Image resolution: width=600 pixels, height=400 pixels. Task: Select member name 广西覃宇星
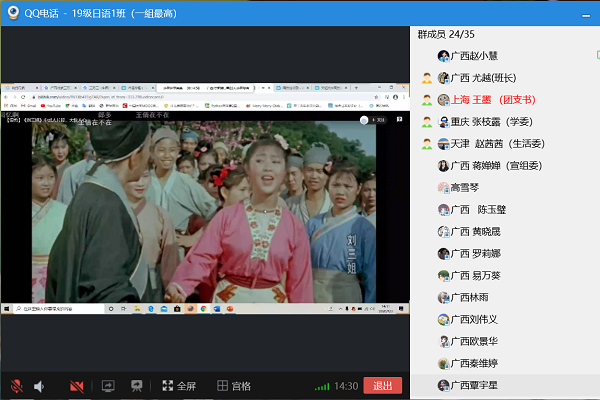(474, 385)
